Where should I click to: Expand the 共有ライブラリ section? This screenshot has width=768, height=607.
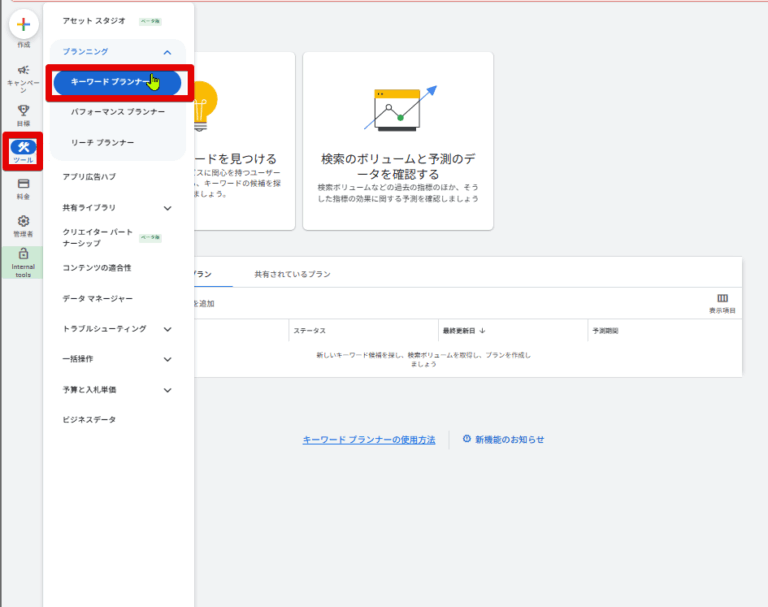[167, 208]
